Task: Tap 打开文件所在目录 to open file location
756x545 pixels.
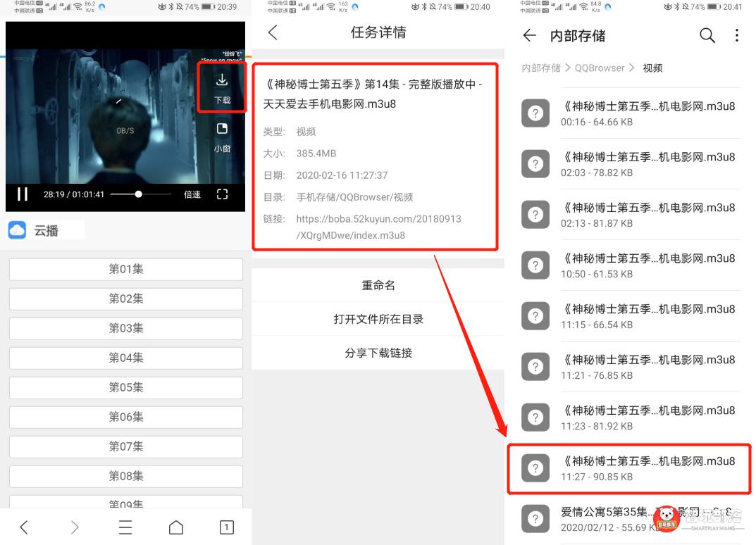Action: coord(377,319)
